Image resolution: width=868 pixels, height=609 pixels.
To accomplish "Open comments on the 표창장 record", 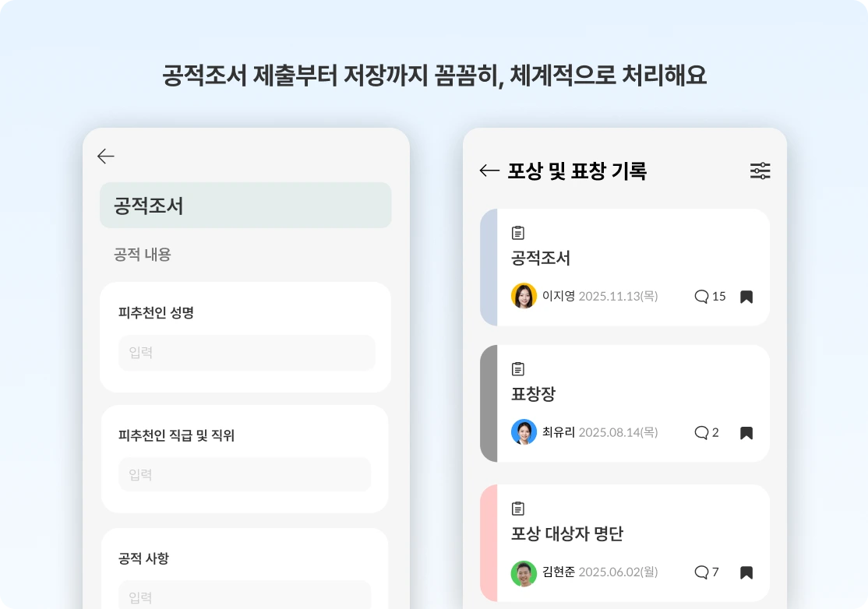I will click(x=707, y=432).
